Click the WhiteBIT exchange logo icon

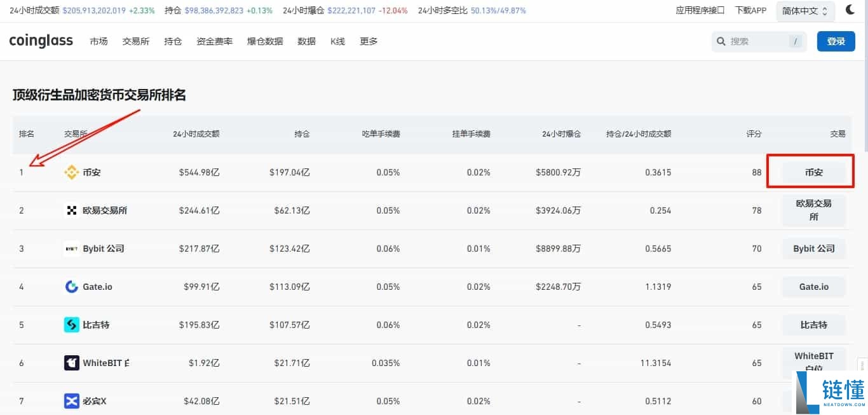(71, 362)
